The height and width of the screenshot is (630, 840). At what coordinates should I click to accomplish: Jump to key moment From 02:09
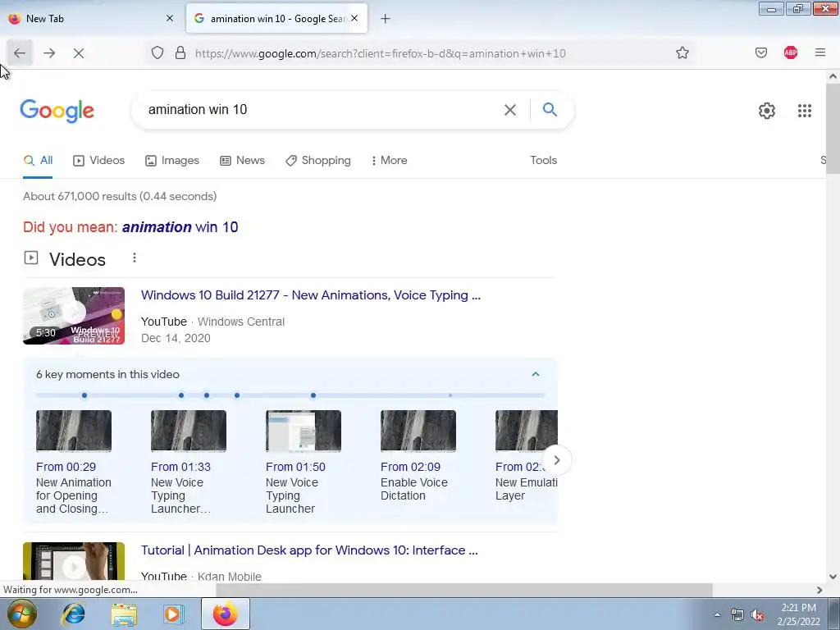410,467
